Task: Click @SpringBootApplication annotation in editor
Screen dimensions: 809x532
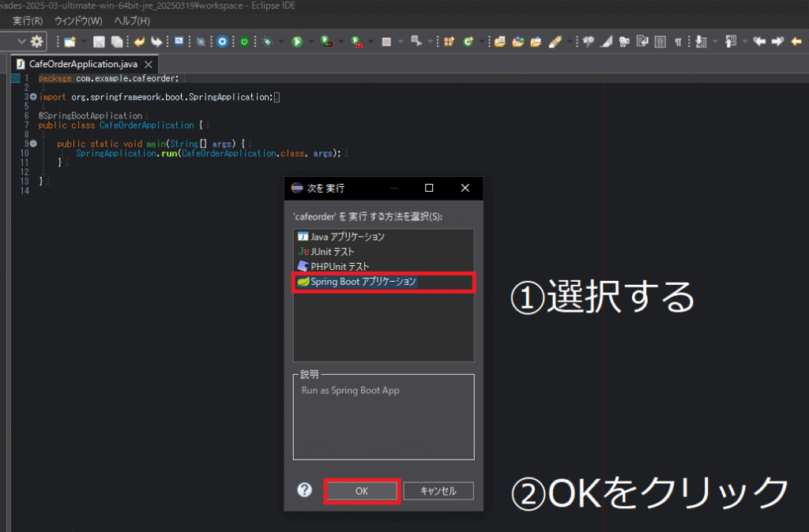Action: 90,116
